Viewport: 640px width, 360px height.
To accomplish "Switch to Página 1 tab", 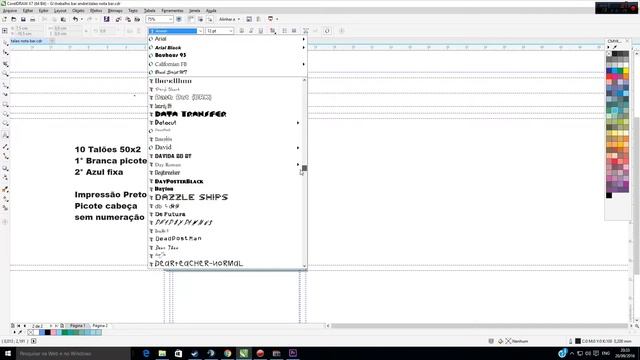I will tap(78, 326).
